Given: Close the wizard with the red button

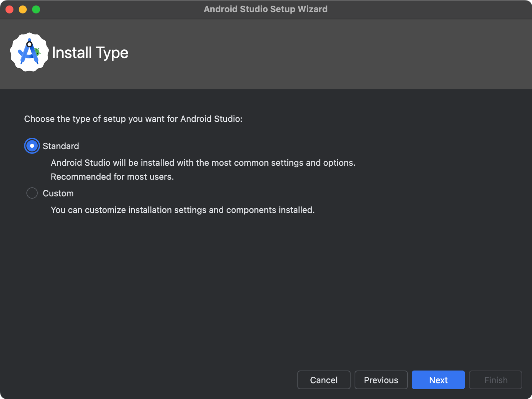Looking at the screenshot, I should point(9,9).
